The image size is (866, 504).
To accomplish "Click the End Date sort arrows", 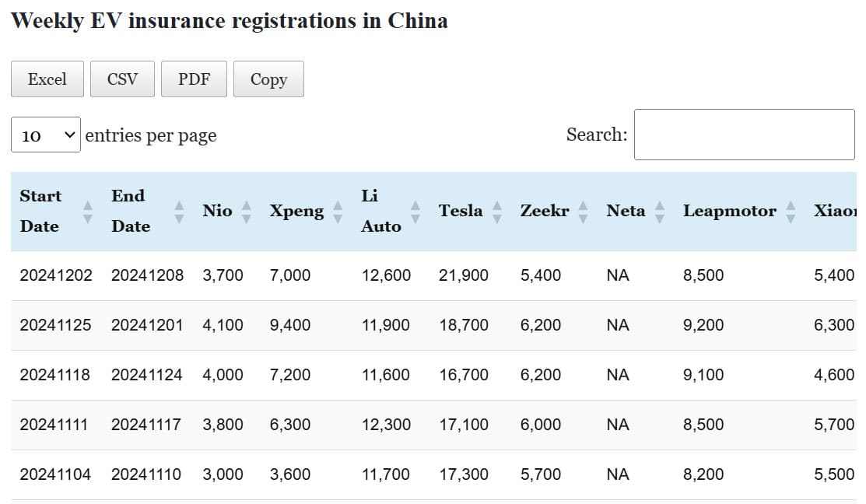I will tap(180, 212).
